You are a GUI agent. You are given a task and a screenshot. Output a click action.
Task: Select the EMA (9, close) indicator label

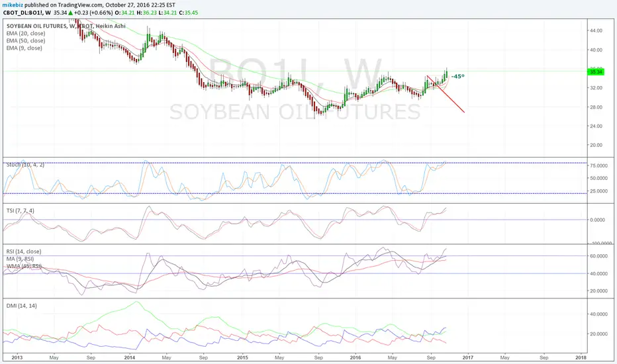pyautogui.click(x=24, y=48)
